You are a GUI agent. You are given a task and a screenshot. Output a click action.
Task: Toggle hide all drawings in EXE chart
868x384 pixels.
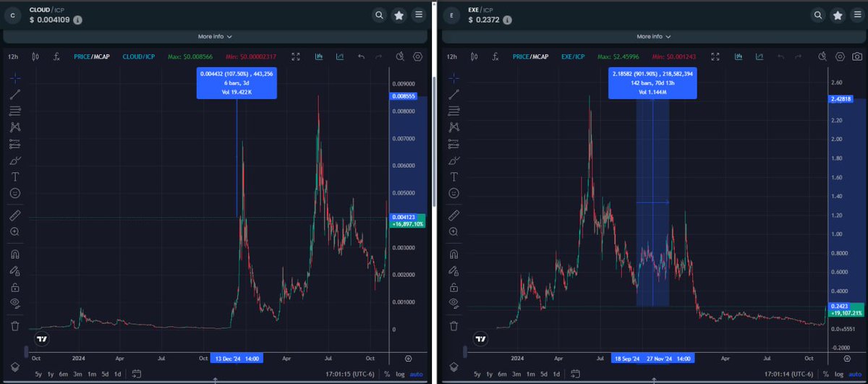[454, 304]
